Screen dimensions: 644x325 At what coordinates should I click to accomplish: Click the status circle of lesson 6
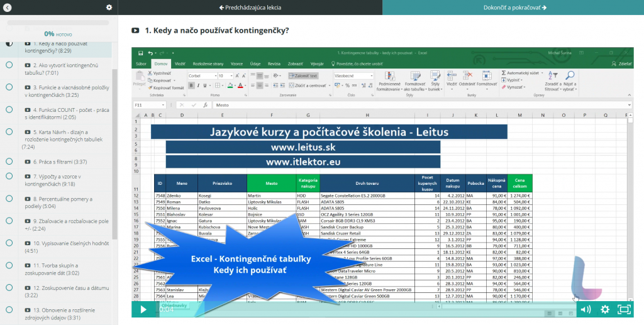[x=9, y=162]
